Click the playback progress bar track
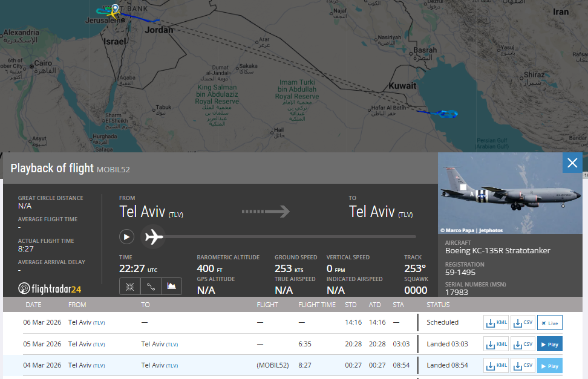588x379 pixels. coord(290,237)
